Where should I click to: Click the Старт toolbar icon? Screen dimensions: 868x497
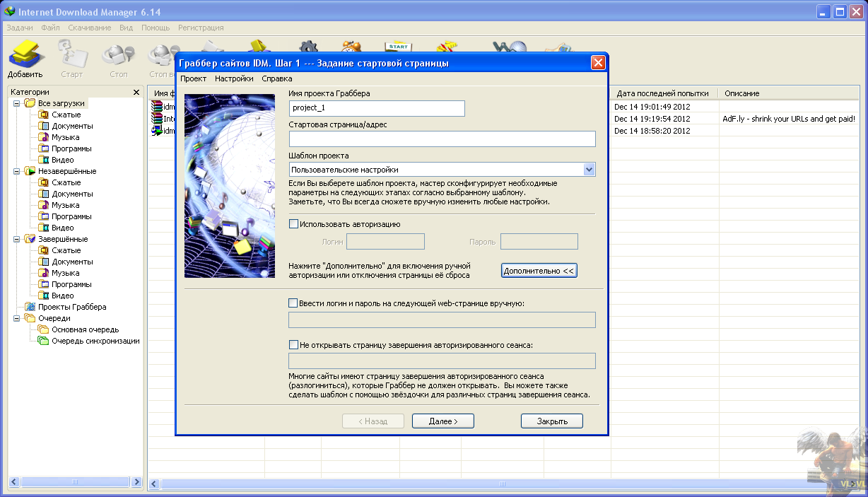coord(71,58)
